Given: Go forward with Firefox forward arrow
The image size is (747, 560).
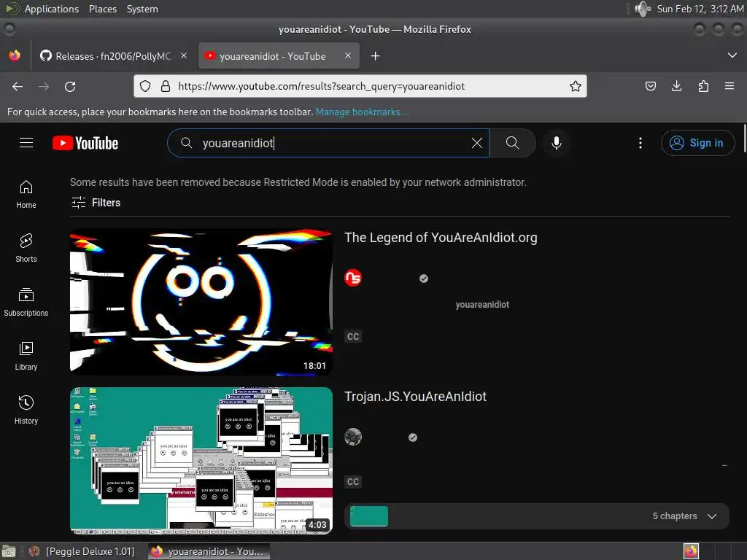Looking at the screenshot, I should pyautogui.click(x=44, y=86).
